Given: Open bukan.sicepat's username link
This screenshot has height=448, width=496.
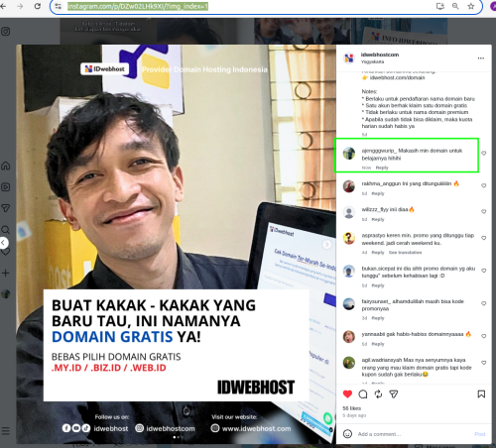Looking at the screenshot, I should (x=378, y=269).
